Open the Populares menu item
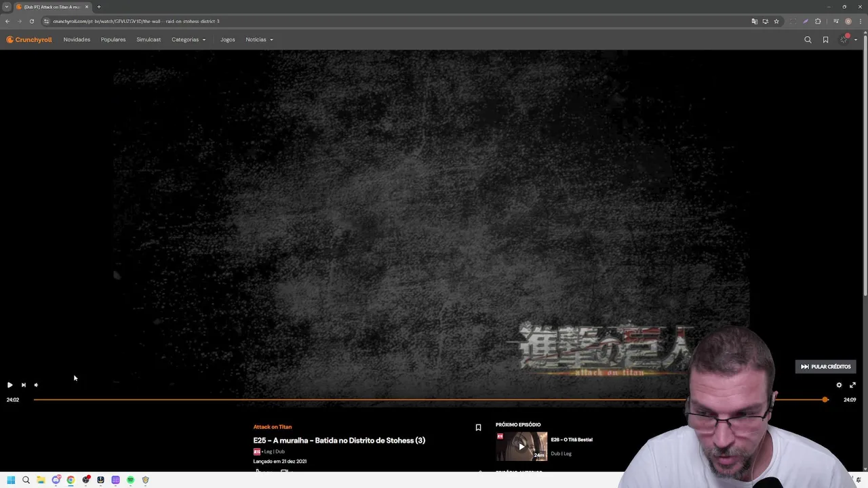The height and width of the screenshot is (488, 868). [113, 40]
